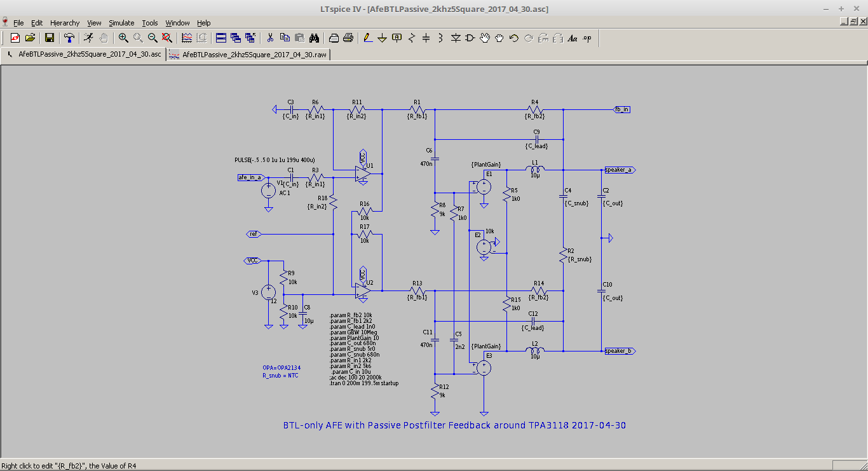This screenshot has height=471, width=868.
Task: Open the Control Panel hammer icon
Action: tap(69, 38)
